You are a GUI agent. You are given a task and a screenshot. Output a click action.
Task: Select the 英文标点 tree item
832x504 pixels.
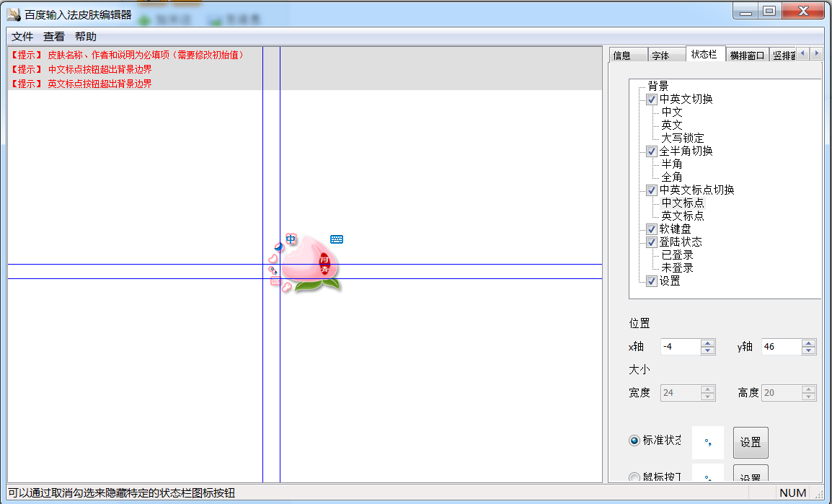[x=682, y=216]
